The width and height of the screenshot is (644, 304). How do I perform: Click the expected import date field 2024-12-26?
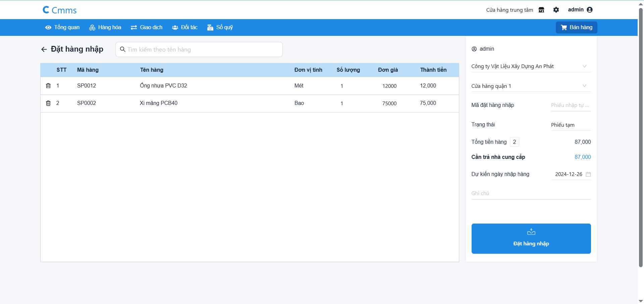click(x=571, y=174)
